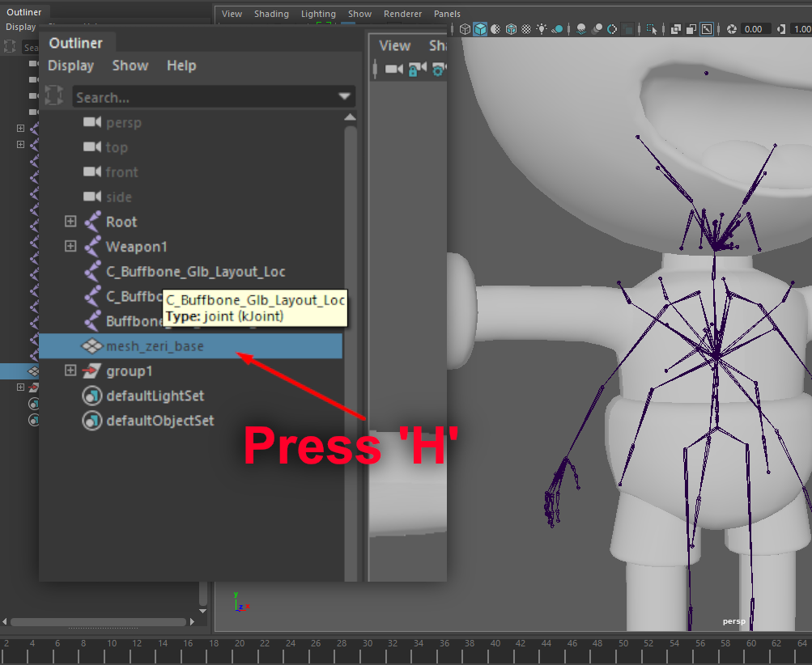Click the Gamma icon beside 1.00
Screen dimensions: 812x665
(x=781, y=29)
